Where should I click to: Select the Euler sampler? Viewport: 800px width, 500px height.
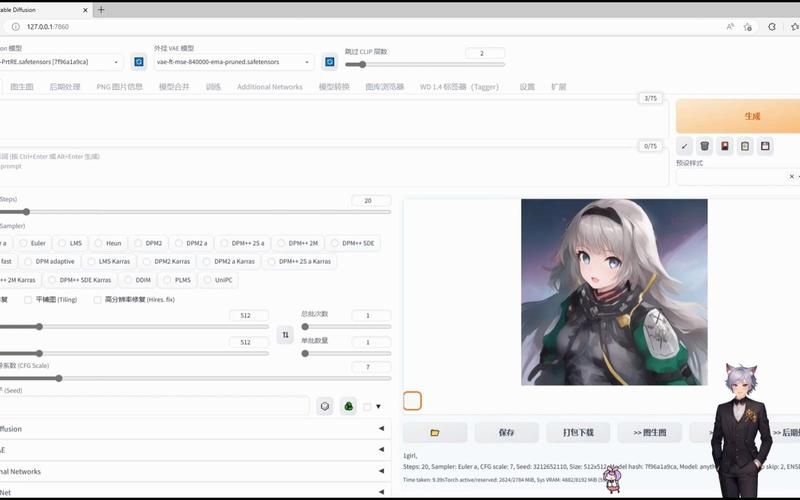click(33, 243)
